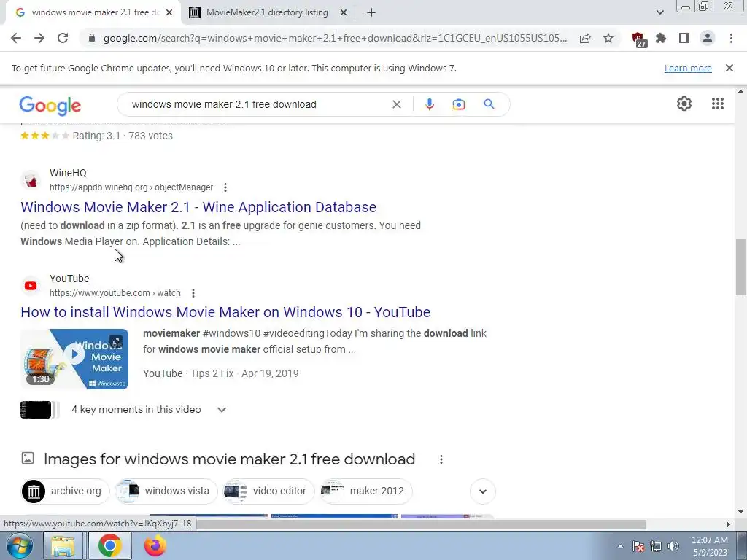Click the YouTube site favicon
The image size is (747, 560).
pyautogui.click(x=31, y=286)
